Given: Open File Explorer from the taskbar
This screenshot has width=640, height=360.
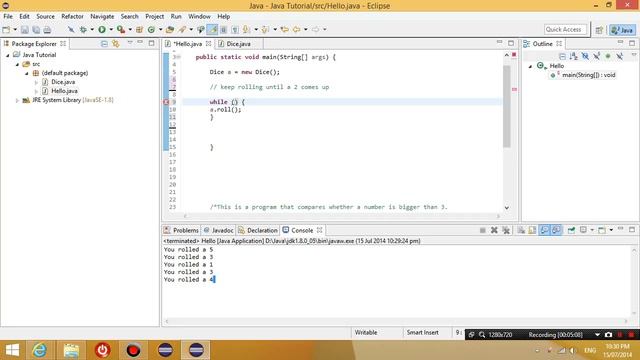Looking at the screenshot, I should coord(71,350).
